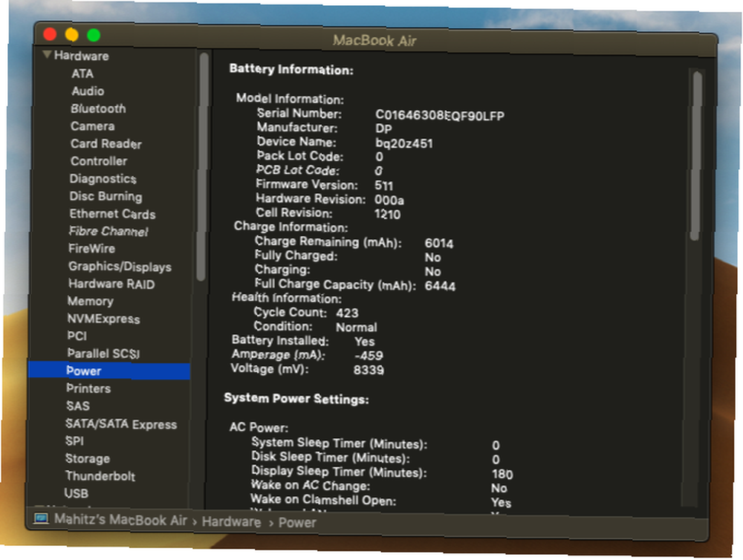Select FireWire in the sidebar
The height and width of the screenshot is (560, 743).
(91, 249)
